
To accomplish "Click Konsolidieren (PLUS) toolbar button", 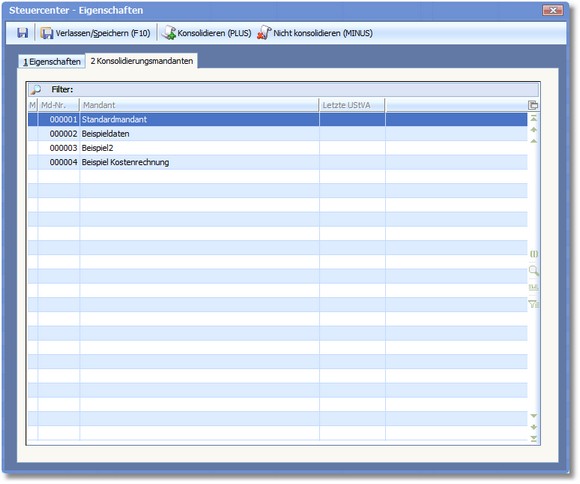I will pos(207,33).
